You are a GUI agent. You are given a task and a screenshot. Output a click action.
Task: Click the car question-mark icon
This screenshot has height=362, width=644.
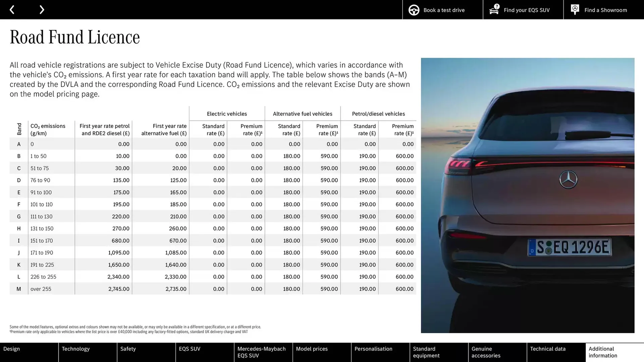[x=493, y=10]
